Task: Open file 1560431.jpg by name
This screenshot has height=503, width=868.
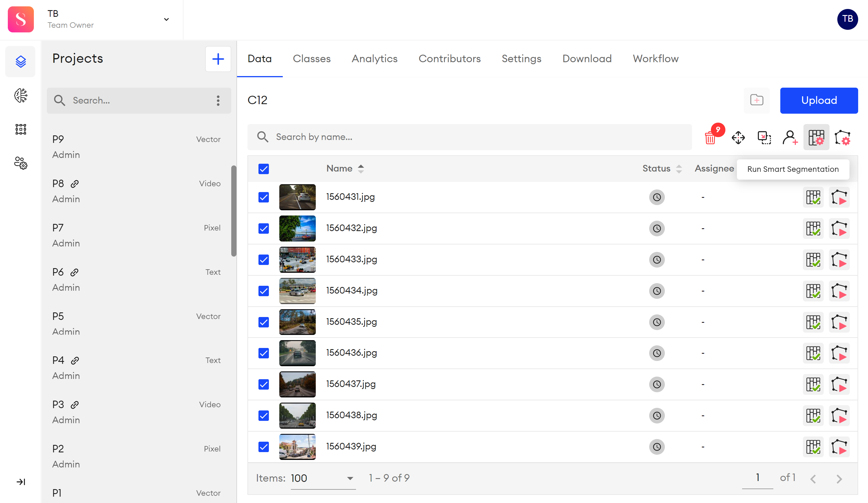Action: [x=350, y=197]
